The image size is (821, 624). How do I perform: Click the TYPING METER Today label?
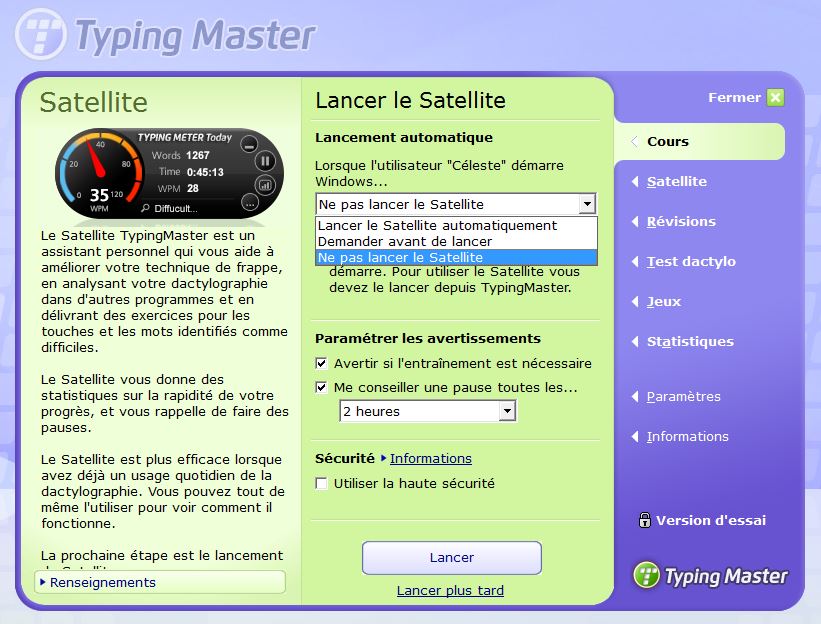click(184, 137)
